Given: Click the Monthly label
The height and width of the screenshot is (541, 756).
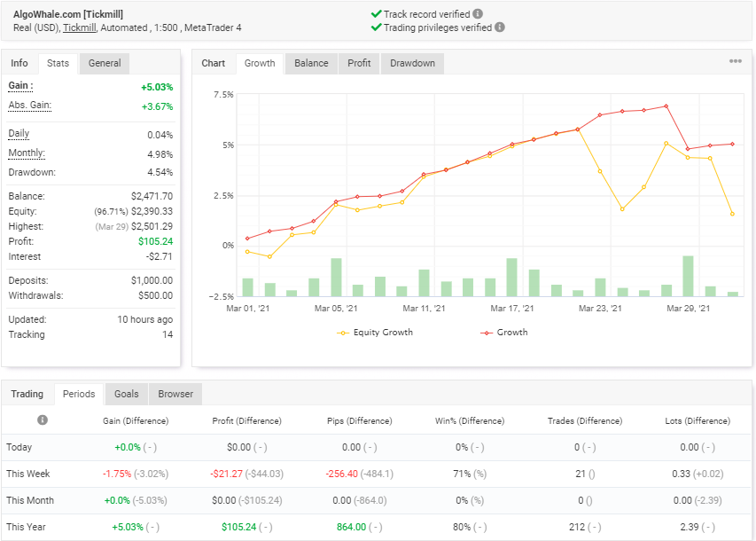Looking at the screenshot, I should click(27, 153).
